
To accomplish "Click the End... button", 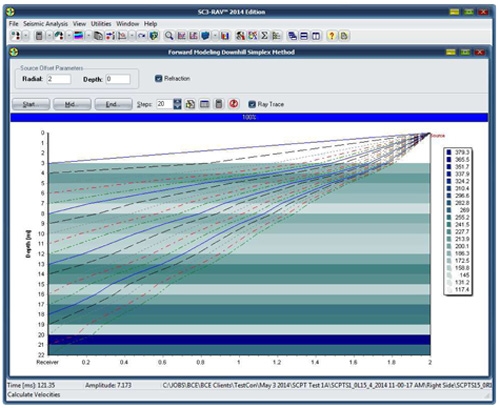I will (113, 104).
